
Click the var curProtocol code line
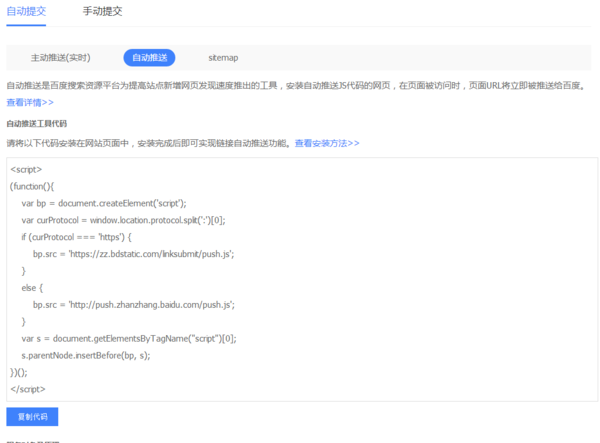[123, 220]
